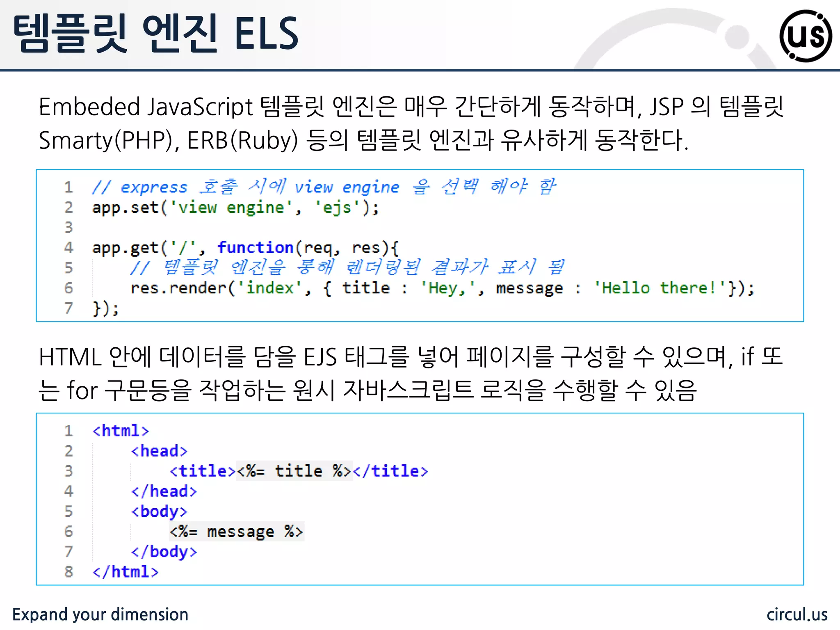This screenshot has width=840, height=630.
Task: Click the 'Expand your dimension' footer text
Action: [100, 614]
